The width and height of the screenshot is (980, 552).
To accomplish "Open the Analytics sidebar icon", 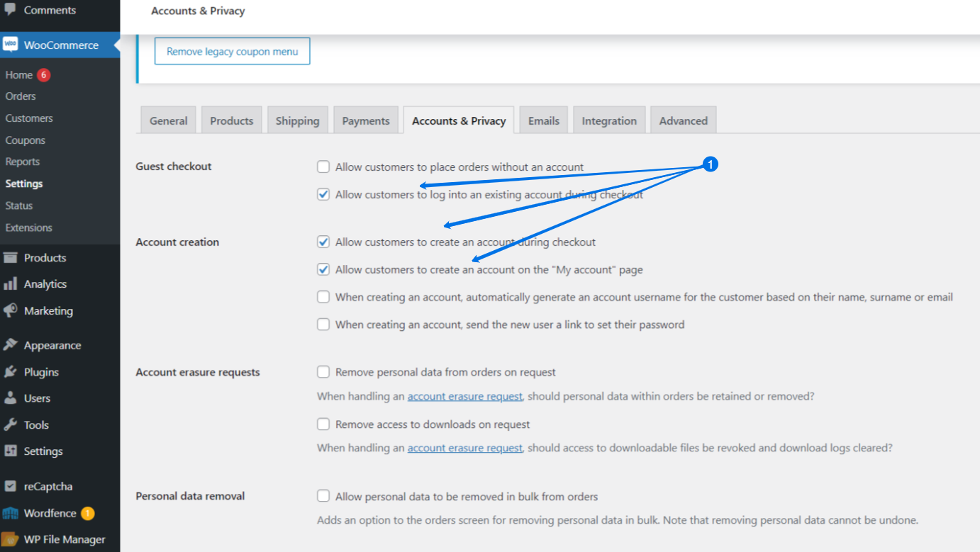I will point(11,283).
